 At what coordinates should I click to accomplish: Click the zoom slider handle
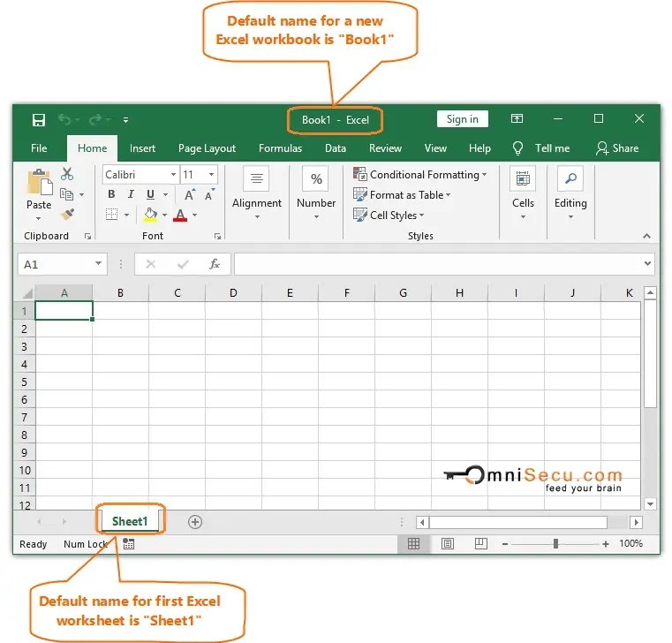tap(555, 544)
